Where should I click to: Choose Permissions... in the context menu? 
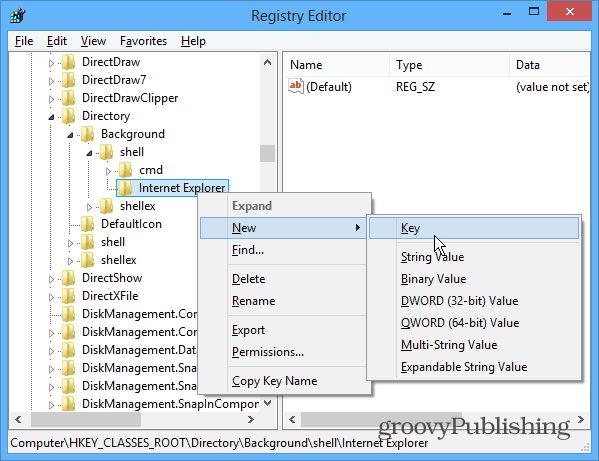[x=283, y=352]
